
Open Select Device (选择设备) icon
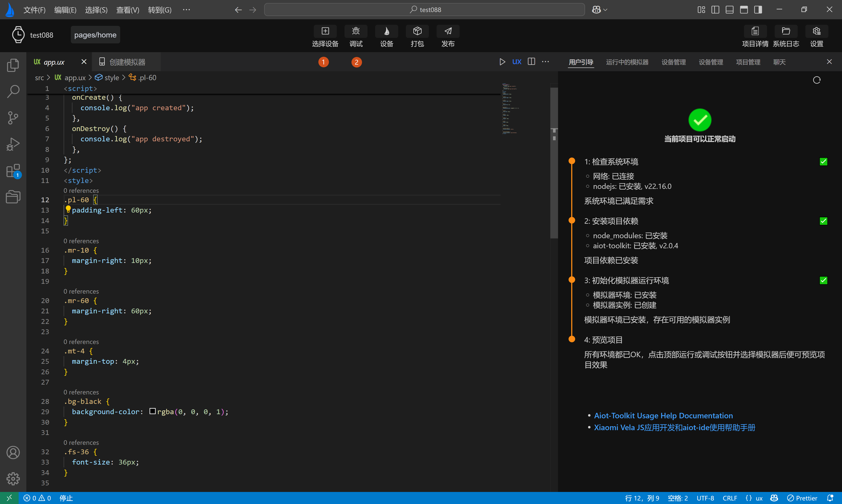point(325,31)
